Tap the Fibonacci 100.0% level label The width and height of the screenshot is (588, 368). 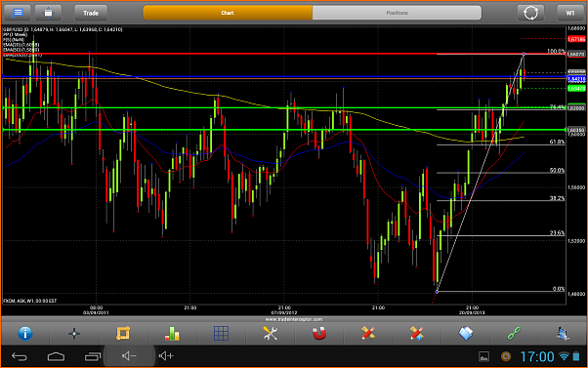click(x=556, y=52)
